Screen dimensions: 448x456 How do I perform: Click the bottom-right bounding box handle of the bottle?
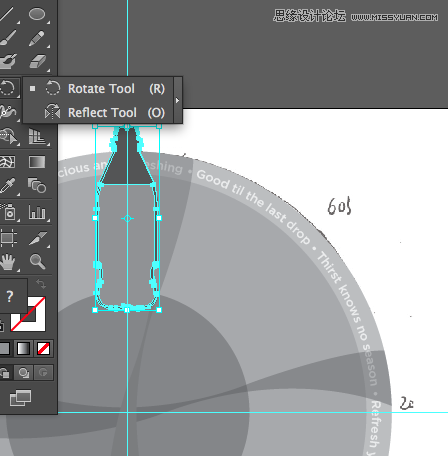click(x=159, y=310)
